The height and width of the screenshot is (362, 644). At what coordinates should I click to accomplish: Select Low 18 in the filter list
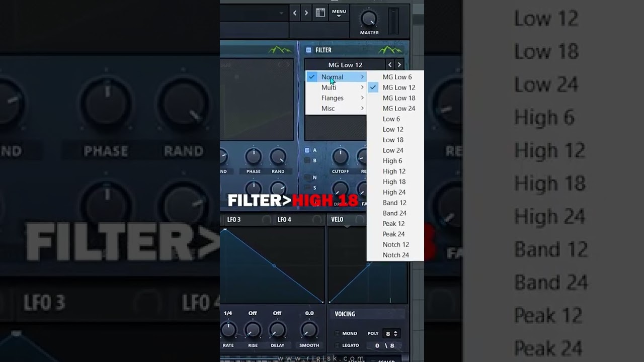pos(395,140)
